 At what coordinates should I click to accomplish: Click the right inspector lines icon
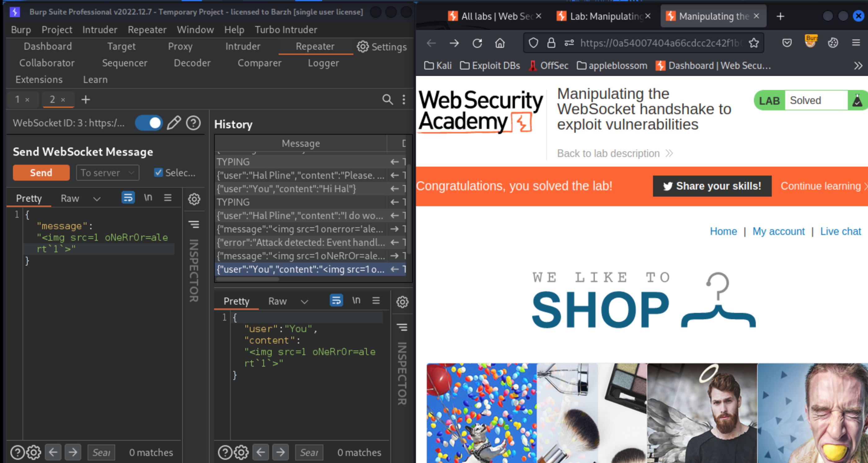coord(402,327)
